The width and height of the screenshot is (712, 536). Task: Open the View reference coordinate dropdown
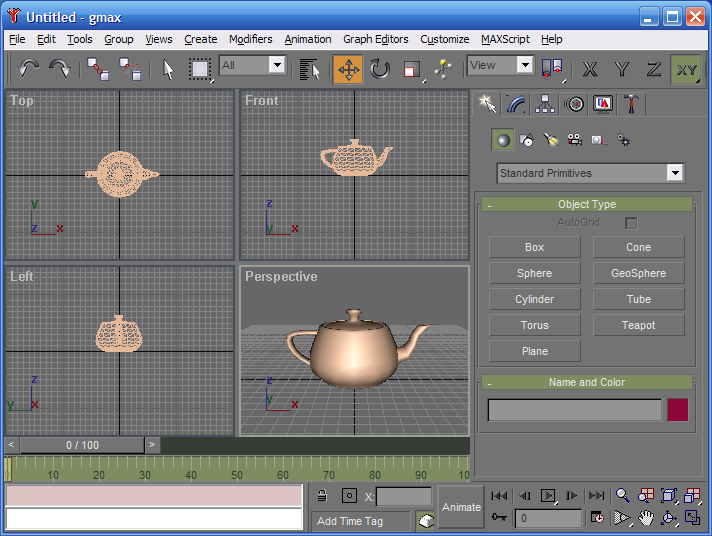[524, 65]
